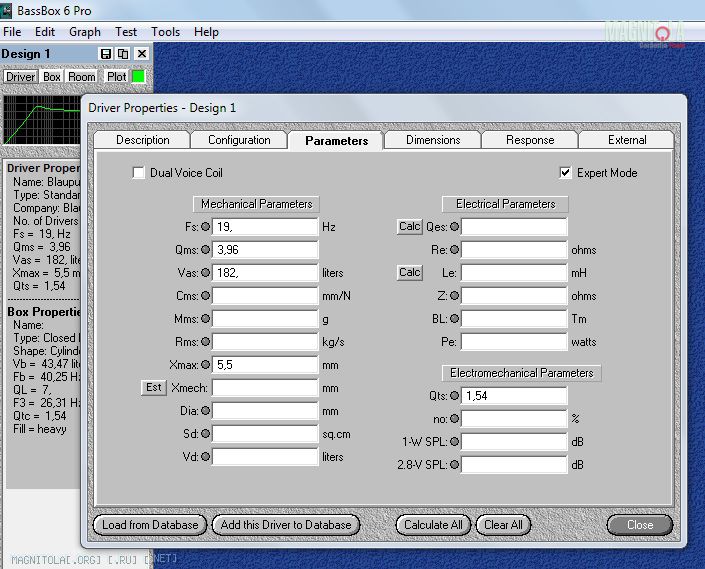
Task: Open the Help menu
Action: click(206, 32)
